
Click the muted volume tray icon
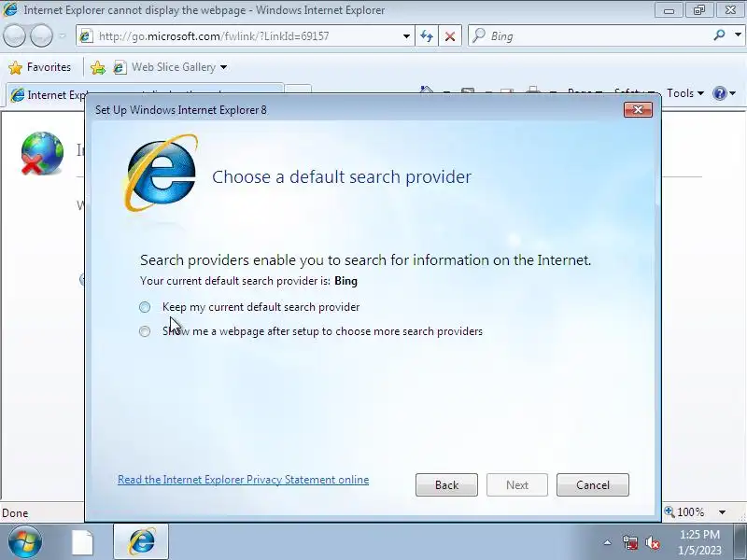click(653, 542)
